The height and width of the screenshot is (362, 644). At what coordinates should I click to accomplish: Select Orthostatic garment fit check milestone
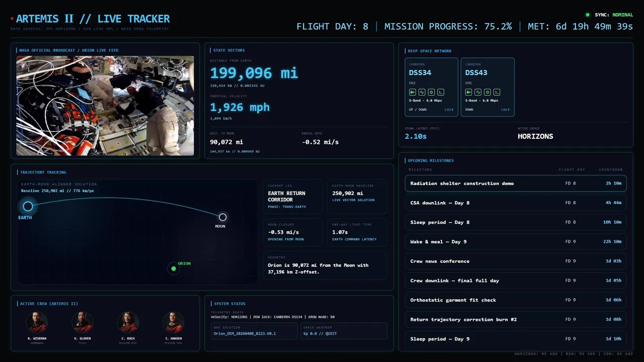[516, 300]
